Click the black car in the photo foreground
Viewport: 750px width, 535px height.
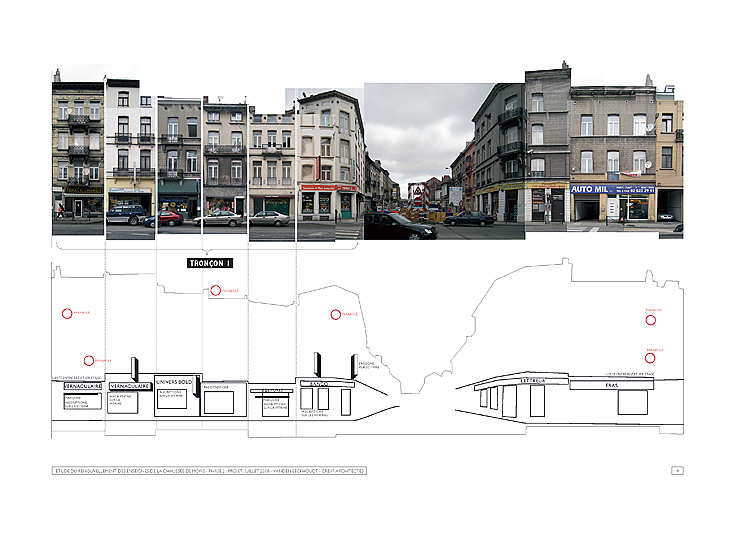(x=400, y=226)
